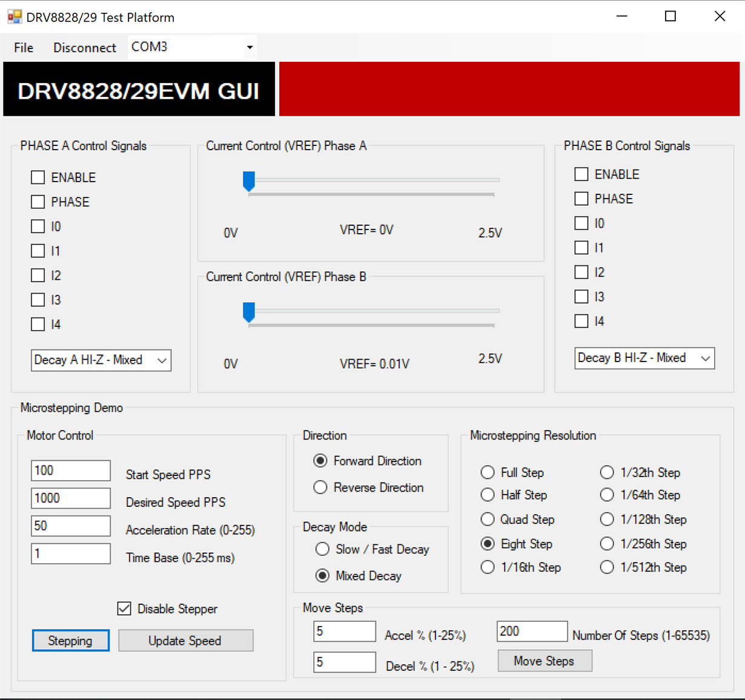The width and height of the screenshot is (745, 700).
Task: Toggle Phase B PHASE checkbox
Action: click(581, 199)
